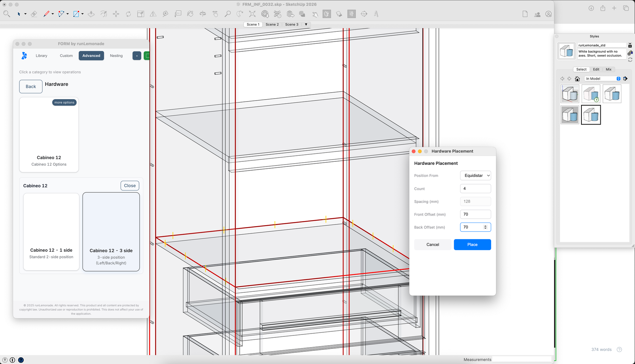The image size is (635, 364).
Task: Open the In Model styles dropdown
Action: coord(602,79)
